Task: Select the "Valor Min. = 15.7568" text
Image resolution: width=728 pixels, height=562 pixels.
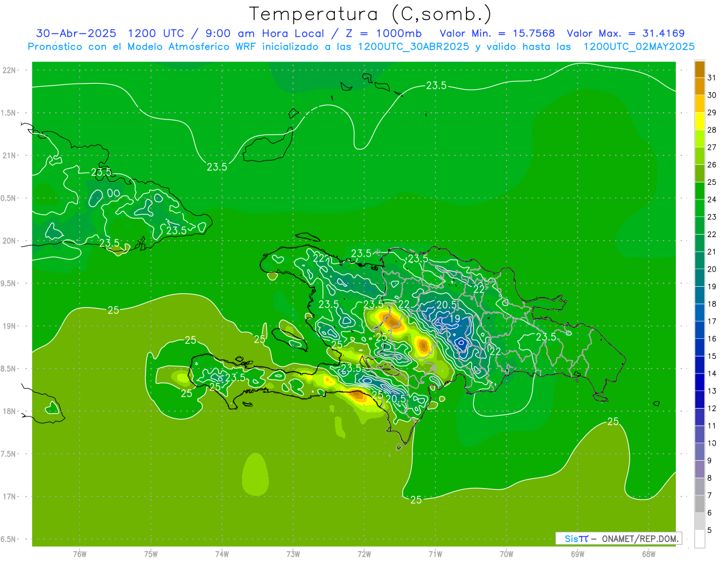Action: pyautogui.click(x=497, y=33)
